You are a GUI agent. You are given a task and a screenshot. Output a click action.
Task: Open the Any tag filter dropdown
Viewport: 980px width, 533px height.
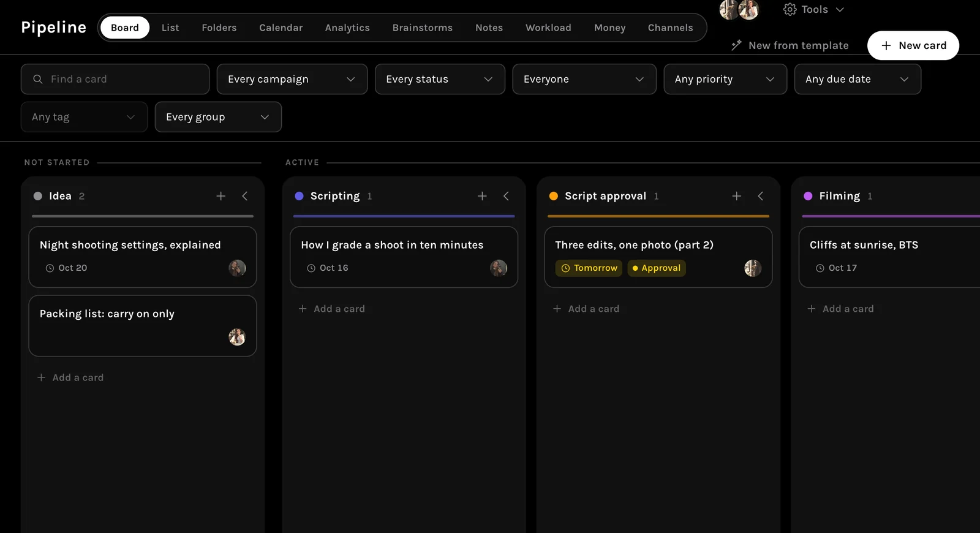coord(84,117)
